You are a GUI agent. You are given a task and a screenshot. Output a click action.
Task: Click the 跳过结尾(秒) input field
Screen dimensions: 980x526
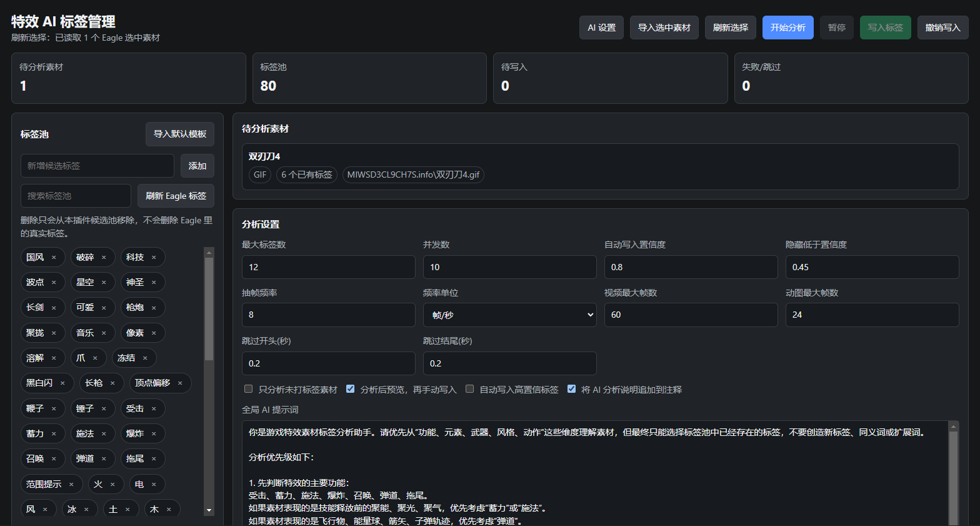(510, 363)
